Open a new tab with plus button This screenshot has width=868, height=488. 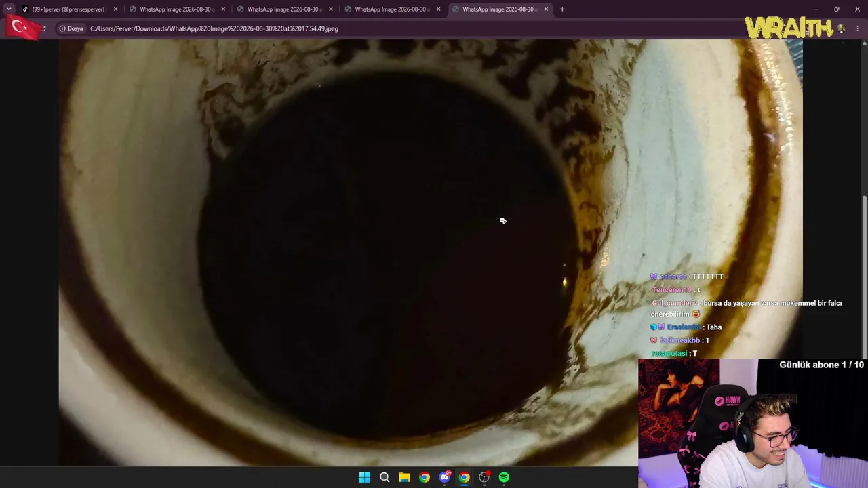tap(562, 9)
